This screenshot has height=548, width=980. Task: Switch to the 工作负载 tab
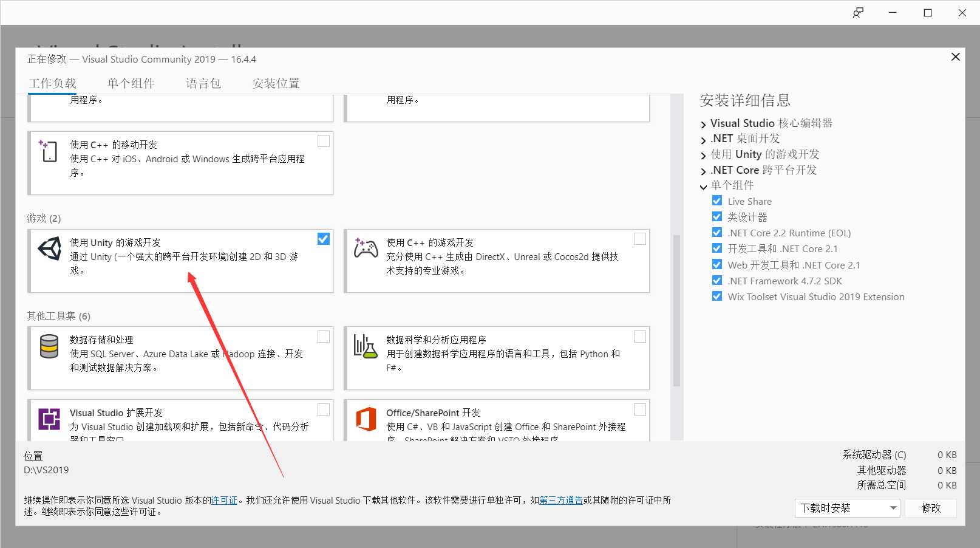point(53,83)
